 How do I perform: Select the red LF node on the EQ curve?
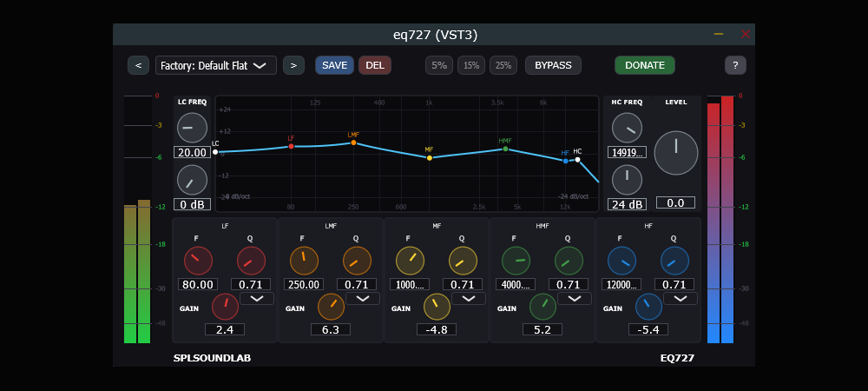pos(291,146)
